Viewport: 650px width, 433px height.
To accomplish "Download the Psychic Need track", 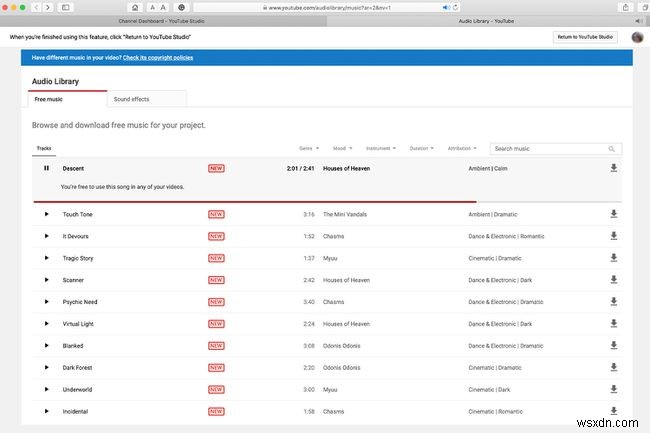I will 614,302.
